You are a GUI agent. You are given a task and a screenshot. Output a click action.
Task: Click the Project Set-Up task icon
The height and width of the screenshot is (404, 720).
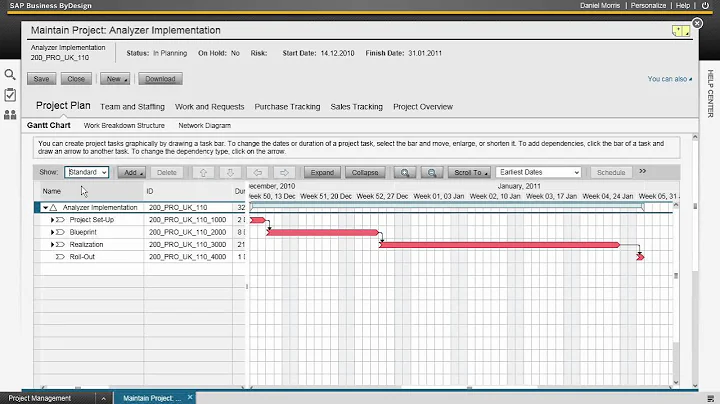click(60, 220)
